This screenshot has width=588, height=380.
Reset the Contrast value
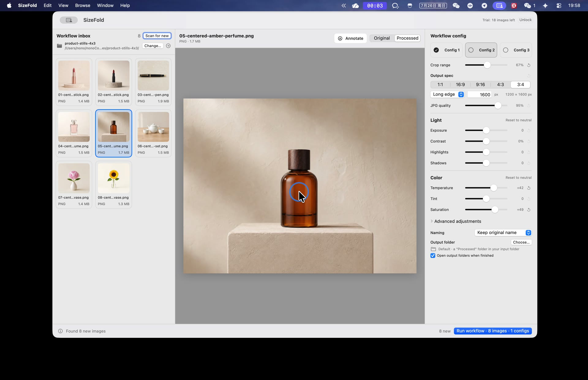coord(529,141)
